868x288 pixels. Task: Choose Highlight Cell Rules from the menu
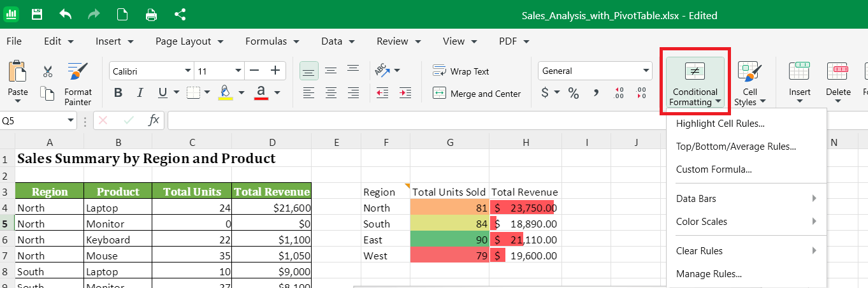[746, 124]
